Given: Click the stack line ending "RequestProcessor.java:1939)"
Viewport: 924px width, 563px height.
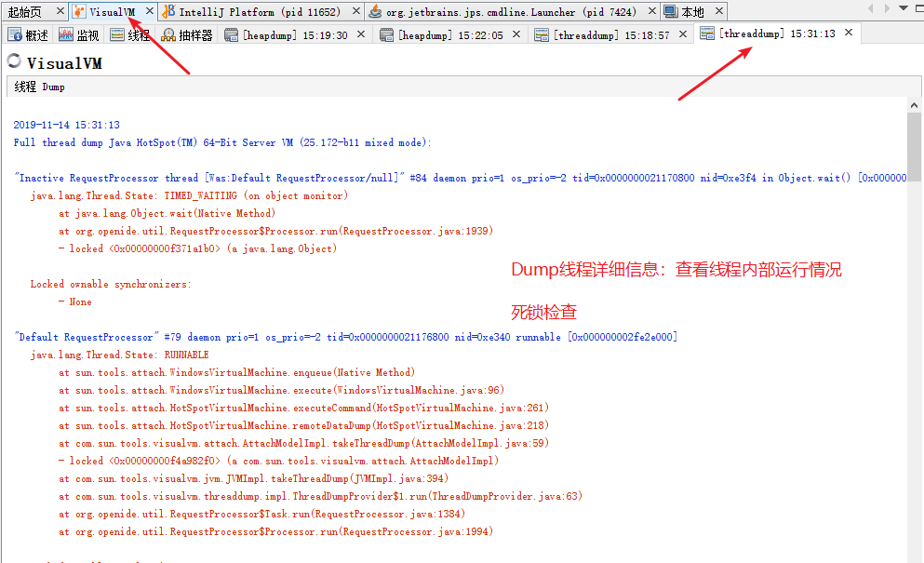Looking at the screenshot, I should (x=275, y=231).
